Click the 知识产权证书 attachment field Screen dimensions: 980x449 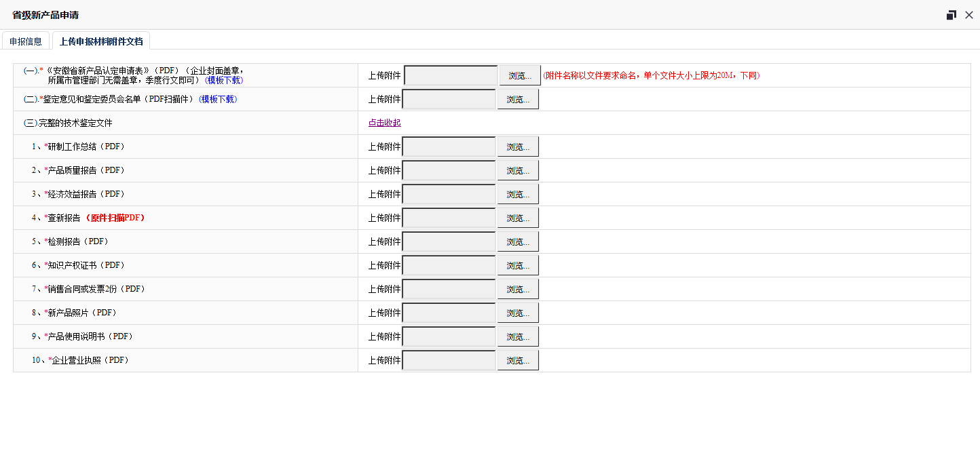point(449,265)
